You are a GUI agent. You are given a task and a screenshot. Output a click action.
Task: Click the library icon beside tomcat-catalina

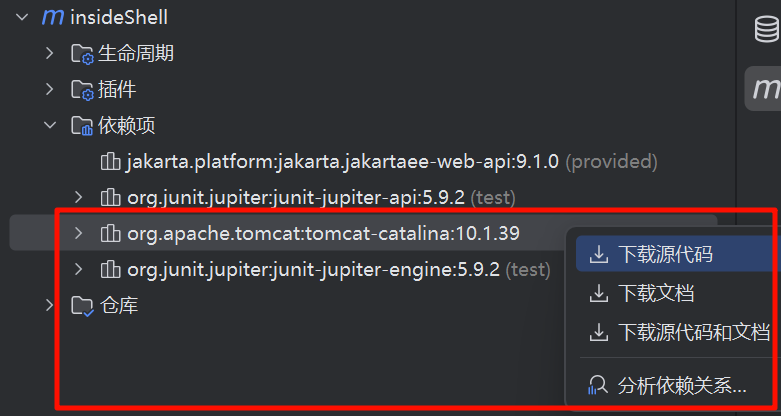(x=111, y=234)
